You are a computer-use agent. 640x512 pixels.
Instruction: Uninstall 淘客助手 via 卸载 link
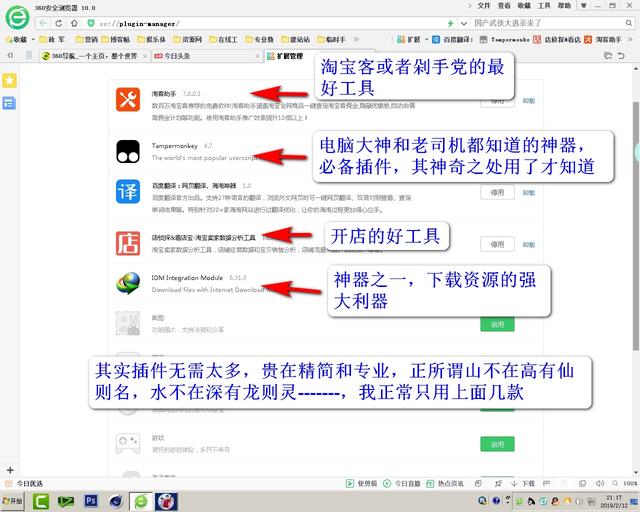click(529, 100)
